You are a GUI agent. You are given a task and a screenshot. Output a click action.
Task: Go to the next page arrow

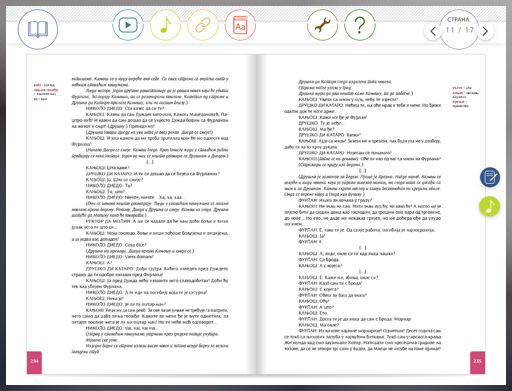(485, 31)
